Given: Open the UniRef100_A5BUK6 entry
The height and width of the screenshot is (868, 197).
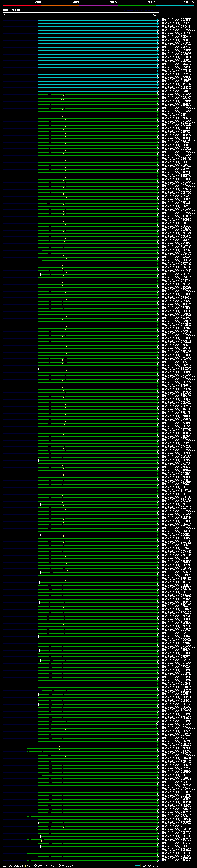Looking at the screenshot, I should (176, 40).
